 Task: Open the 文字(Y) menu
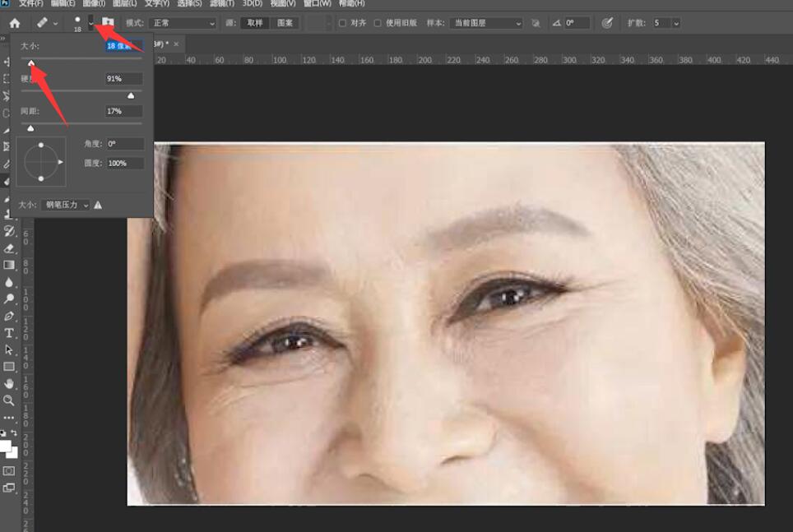(x=157, y=3)
